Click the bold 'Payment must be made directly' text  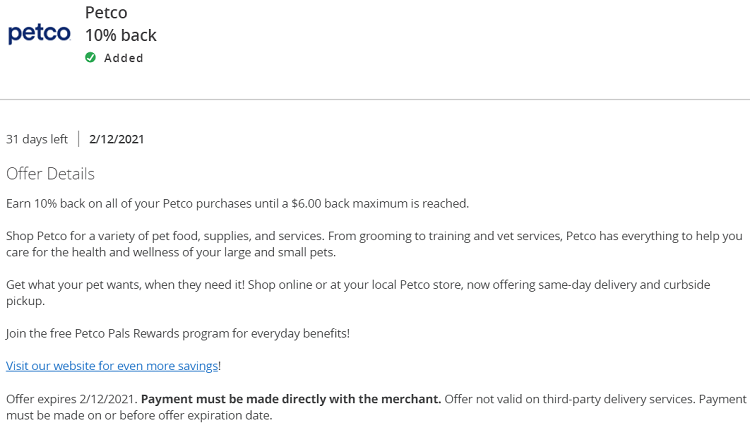click(291, 399)
